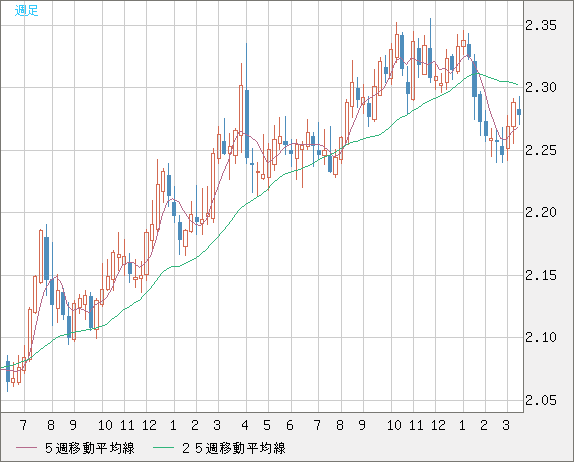Select the 2.05 price axis value
Screen dimensions: 574x462
[x=541, y=400]
